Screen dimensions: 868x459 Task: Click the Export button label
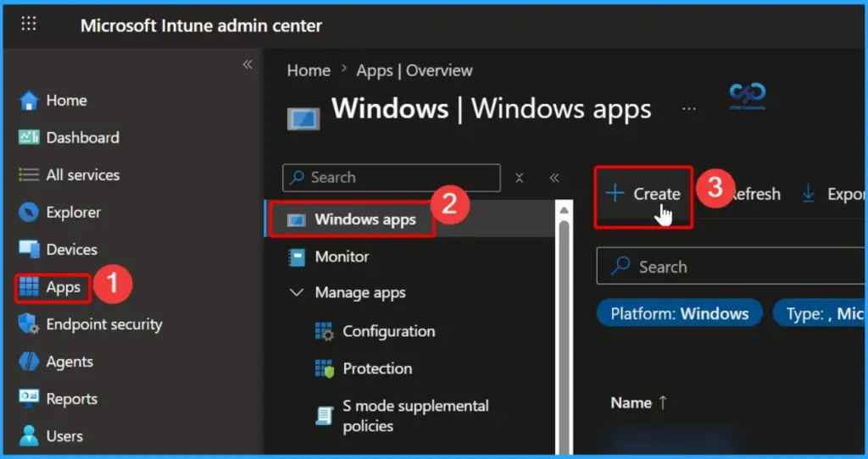click(x=847, y=194)
